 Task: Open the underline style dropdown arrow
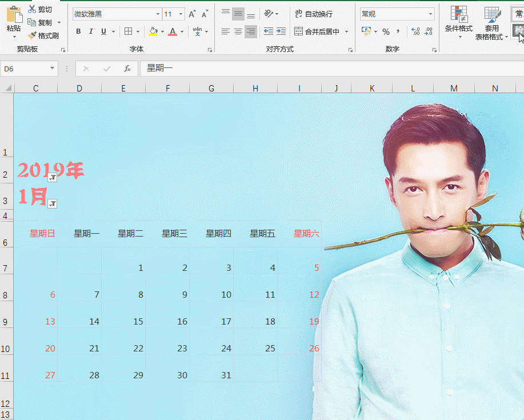tap(113, 31)
